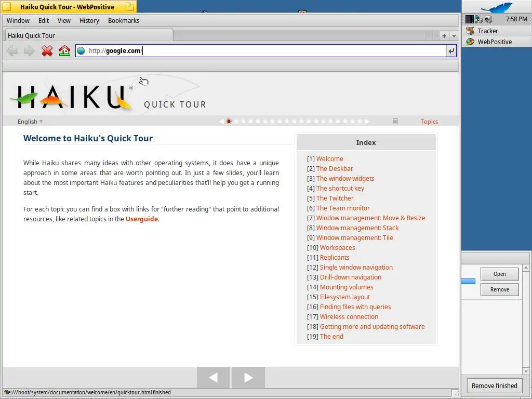Click the next slide small arrow in the dot navigator
This screenshot has height=399, width=532.
point(367,122)
